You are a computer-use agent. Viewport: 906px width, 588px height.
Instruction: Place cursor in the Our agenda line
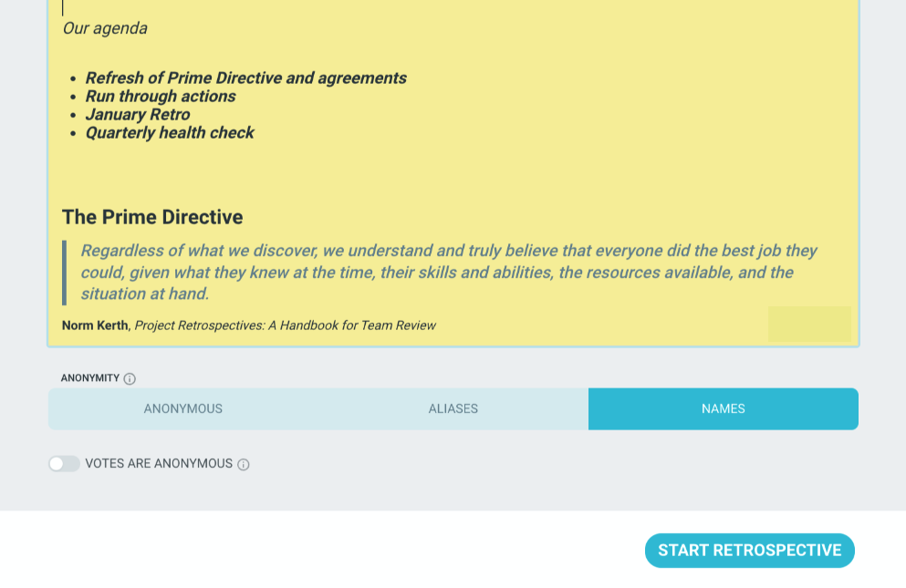click(x=105, y=28)
